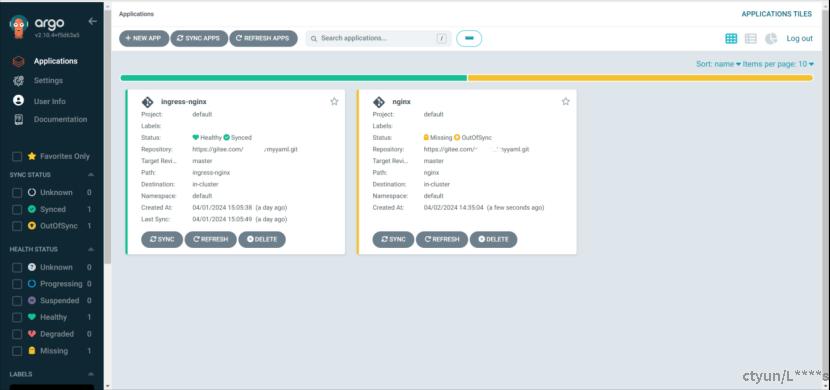Click the nginx git source icon
The width and height of the screenshot is (830, 390).
coord(378,102)
